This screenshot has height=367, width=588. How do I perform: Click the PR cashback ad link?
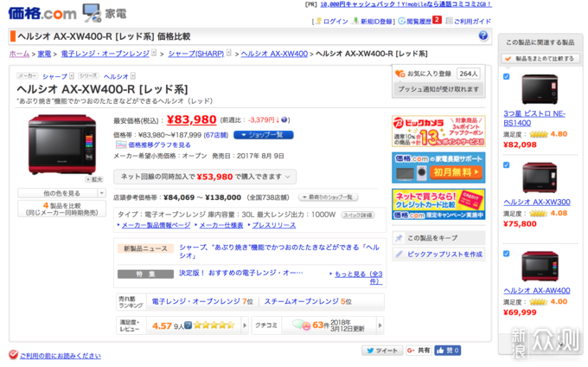tap(406, 4)
